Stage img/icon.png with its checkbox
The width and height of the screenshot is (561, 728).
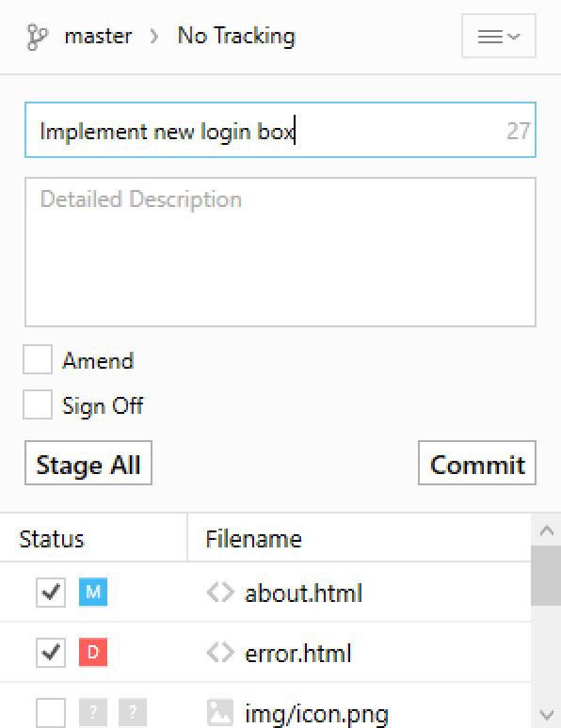[51, 712]
